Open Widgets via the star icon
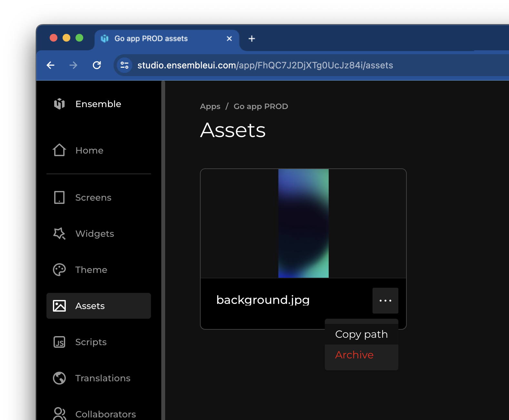Screen dimensions: 509x420 click(59, 234)
